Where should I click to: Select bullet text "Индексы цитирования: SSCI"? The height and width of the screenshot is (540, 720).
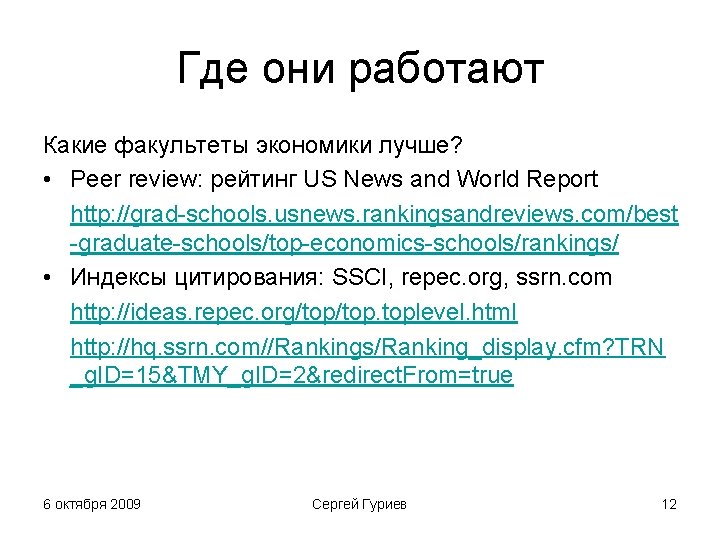[229, 278]
